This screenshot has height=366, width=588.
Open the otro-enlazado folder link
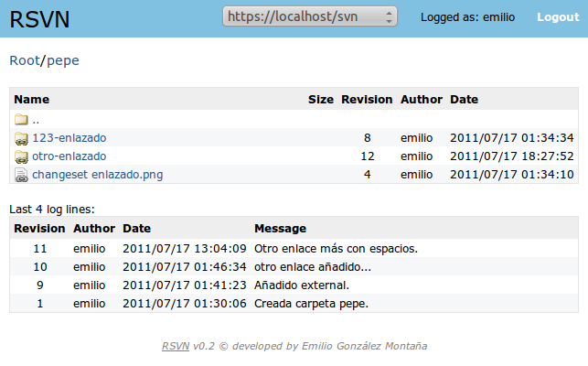pos(69,156)
